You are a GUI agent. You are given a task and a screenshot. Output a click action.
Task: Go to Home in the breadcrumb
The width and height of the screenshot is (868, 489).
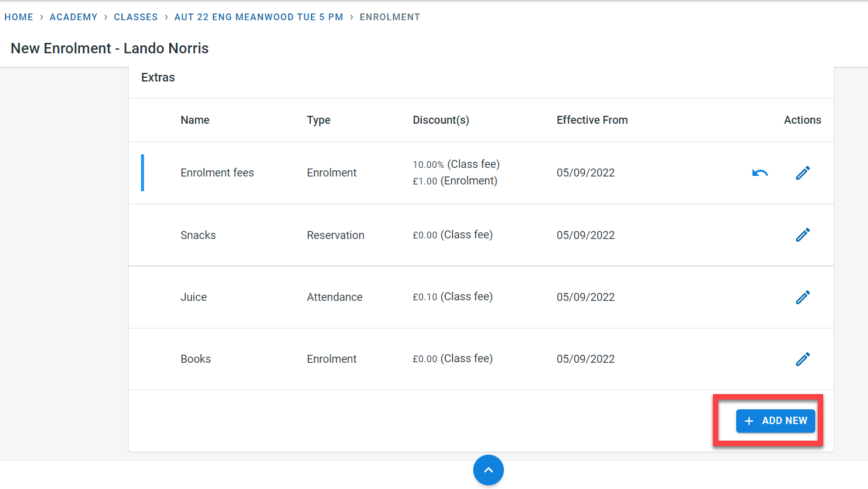click(19, 17)
